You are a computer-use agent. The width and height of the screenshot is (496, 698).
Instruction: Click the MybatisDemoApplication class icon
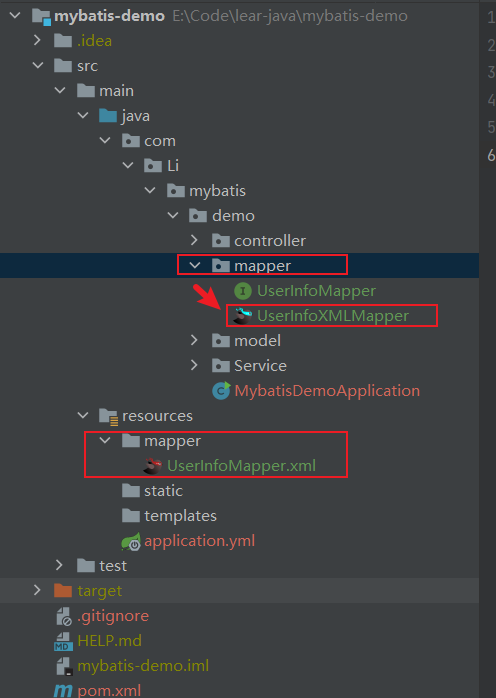[x=221, y=390]
